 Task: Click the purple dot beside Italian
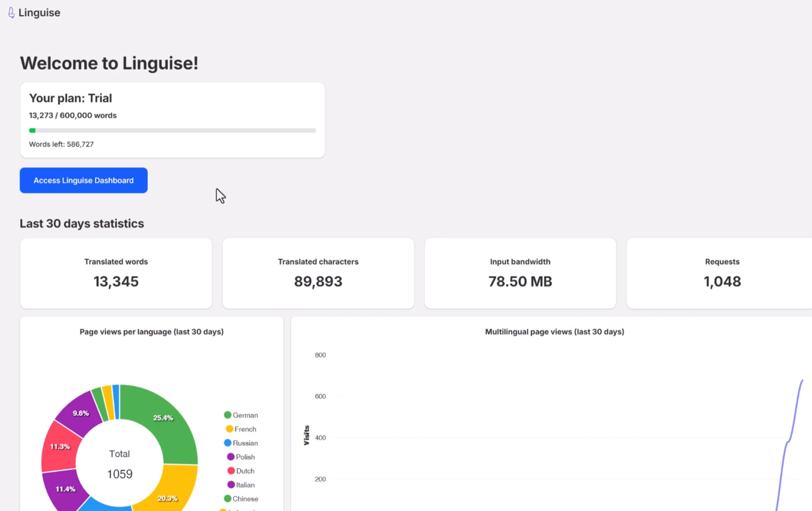point(231,485)
